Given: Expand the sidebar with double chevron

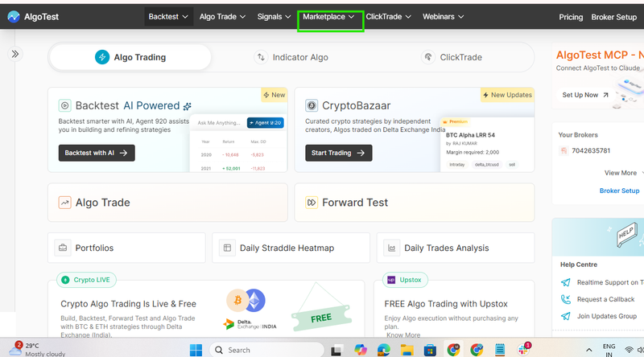Looking at the screenshot, I should click(x=15, y=54).
